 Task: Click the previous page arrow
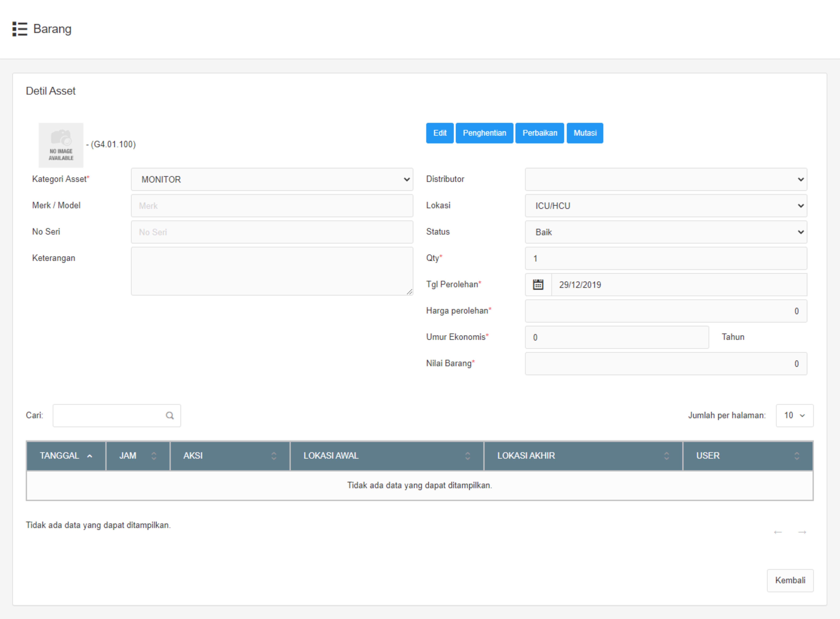tap(778, 532)
